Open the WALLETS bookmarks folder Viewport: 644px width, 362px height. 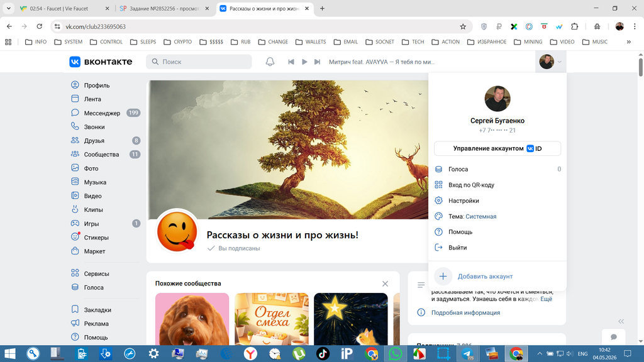[x=311, y=42]
